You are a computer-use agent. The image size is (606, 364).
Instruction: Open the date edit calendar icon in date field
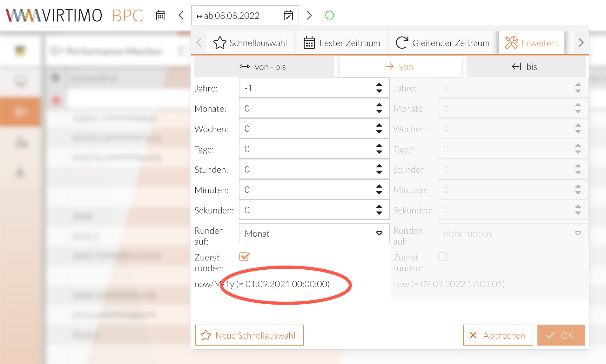pyautogui.click(x=288, y=16)
